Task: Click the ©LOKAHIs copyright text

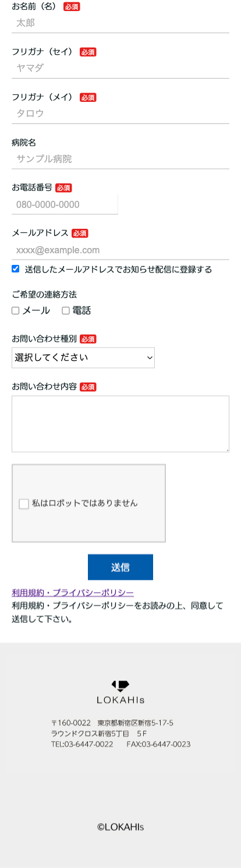Action: click(x=120, y=827)
